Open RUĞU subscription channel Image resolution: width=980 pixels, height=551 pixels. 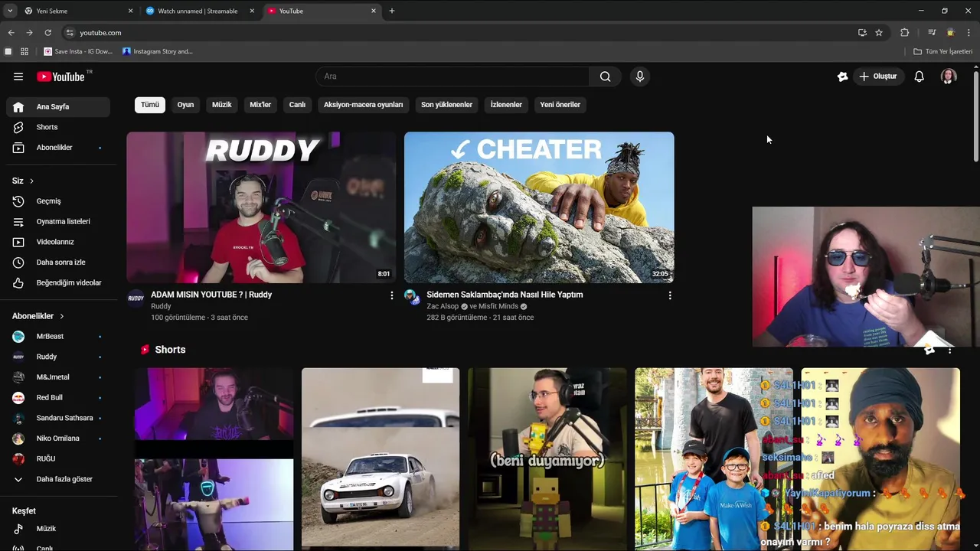pos(58,458)
